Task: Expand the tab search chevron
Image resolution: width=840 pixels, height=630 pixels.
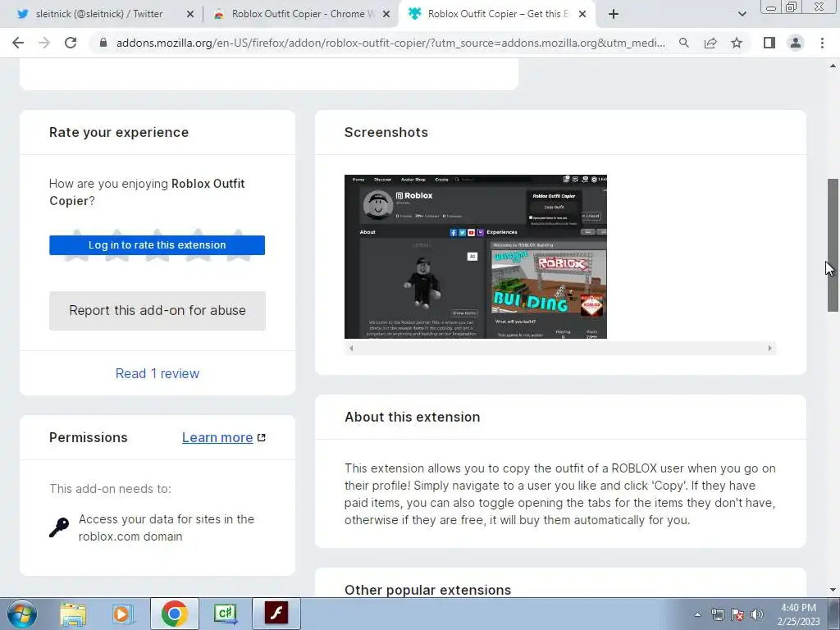Action: 742,14
